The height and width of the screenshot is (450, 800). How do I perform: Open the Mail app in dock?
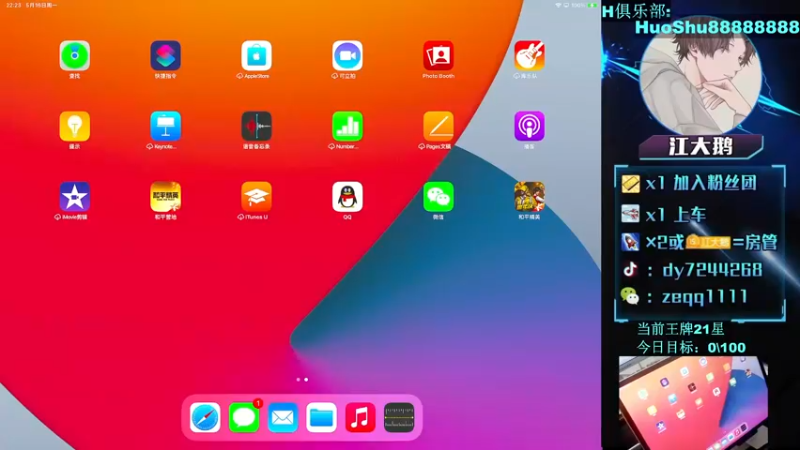(x=283, y=417)
